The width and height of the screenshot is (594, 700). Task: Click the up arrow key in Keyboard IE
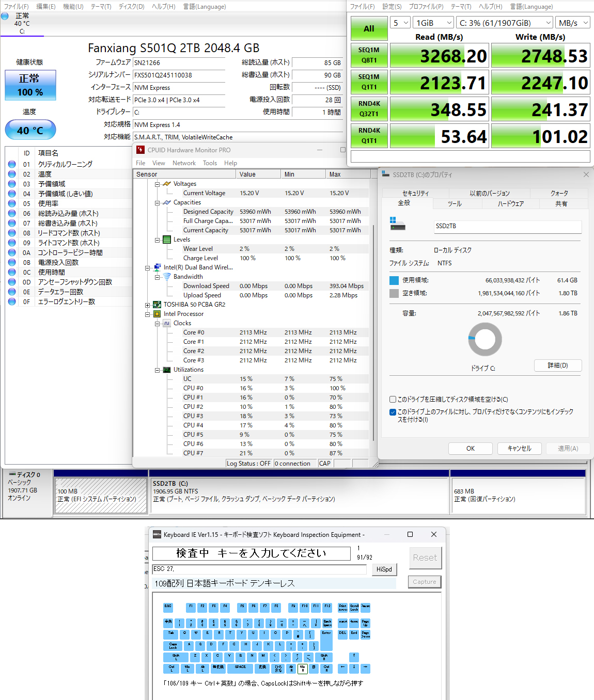tap(354, 657)
